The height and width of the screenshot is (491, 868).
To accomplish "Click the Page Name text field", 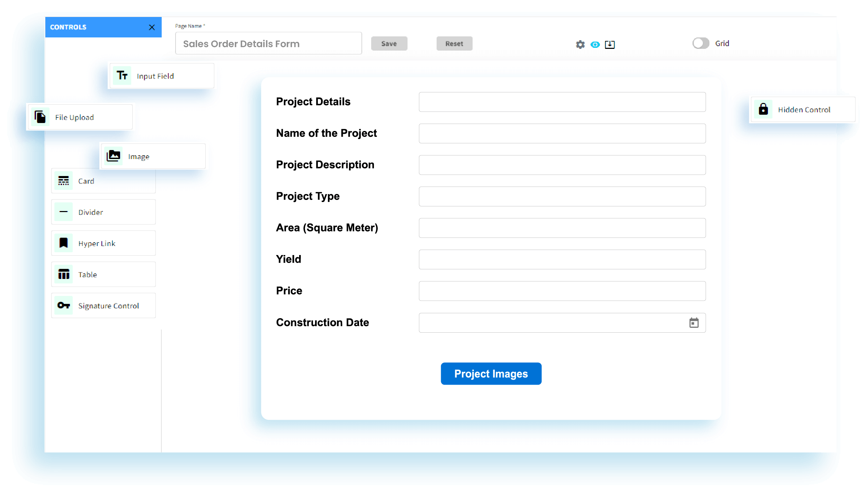I will (268, 44).
